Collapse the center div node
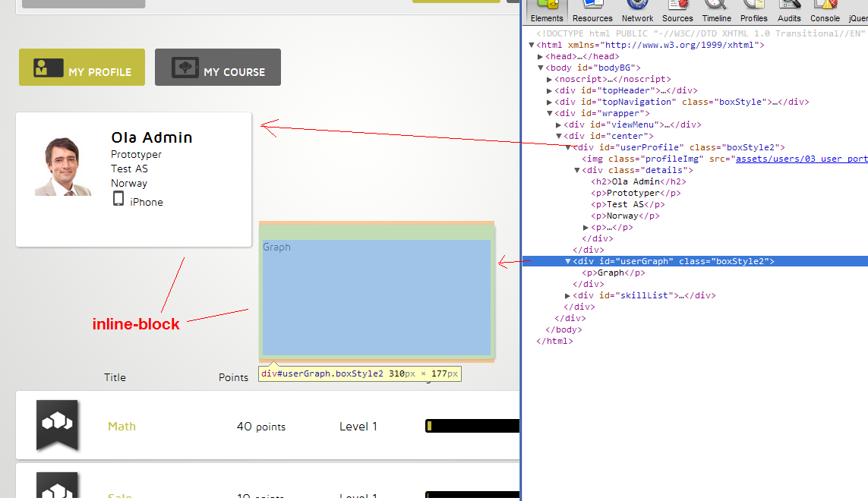 559,136
